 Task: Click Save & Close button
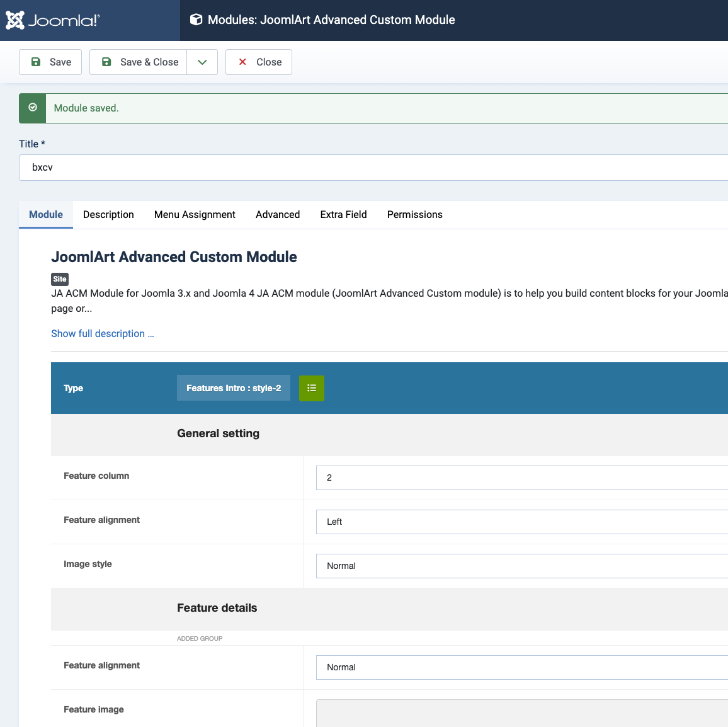(x=139, y=62)
